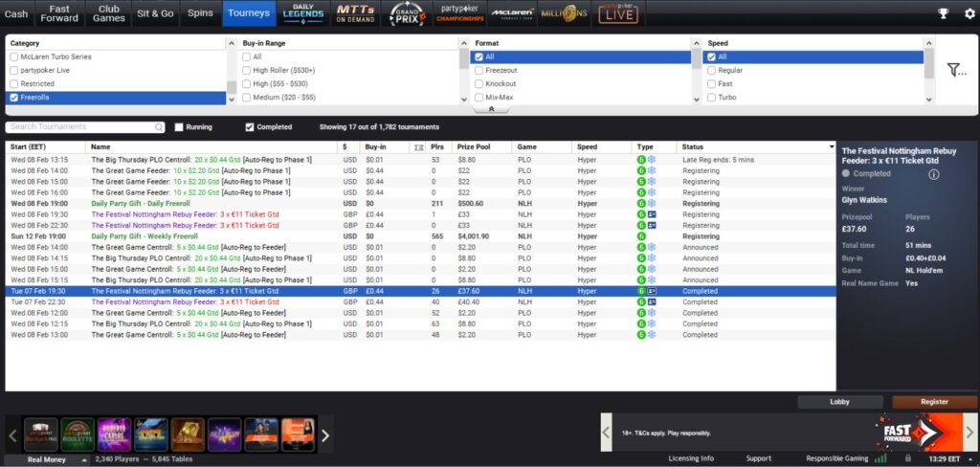Switch to the Club Games tab
This screenshot has width=980, height=467.
pos(109,13)
